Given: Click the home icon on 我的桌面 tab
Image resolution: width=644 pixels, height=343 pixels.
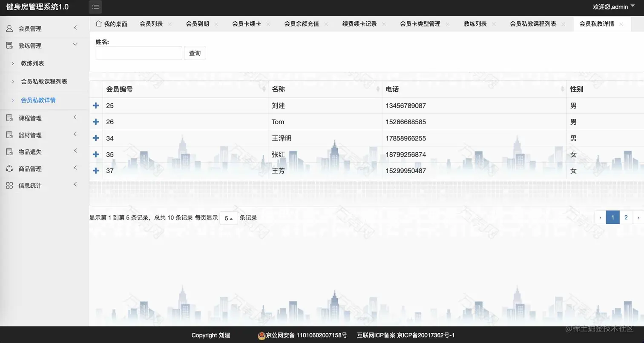Looking at the screenshot, I should click(x=99, y=23).
